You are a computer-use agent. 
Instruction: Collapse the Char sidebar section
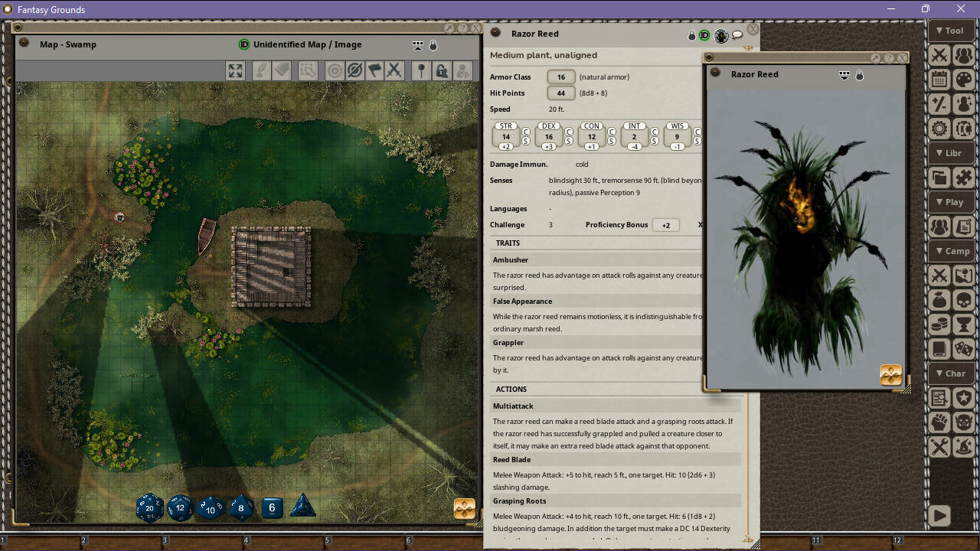(x=951, y=373)
